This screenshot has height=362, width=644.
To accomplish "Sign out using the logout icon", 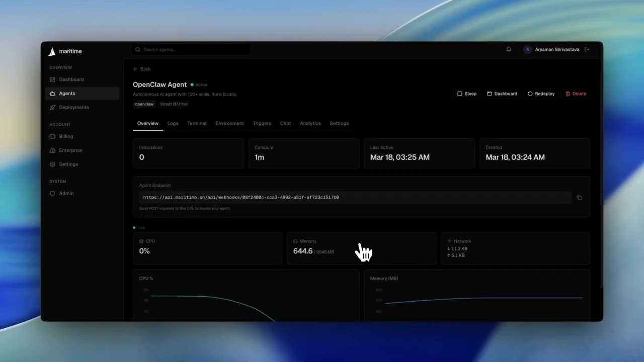I will [587, 50].
